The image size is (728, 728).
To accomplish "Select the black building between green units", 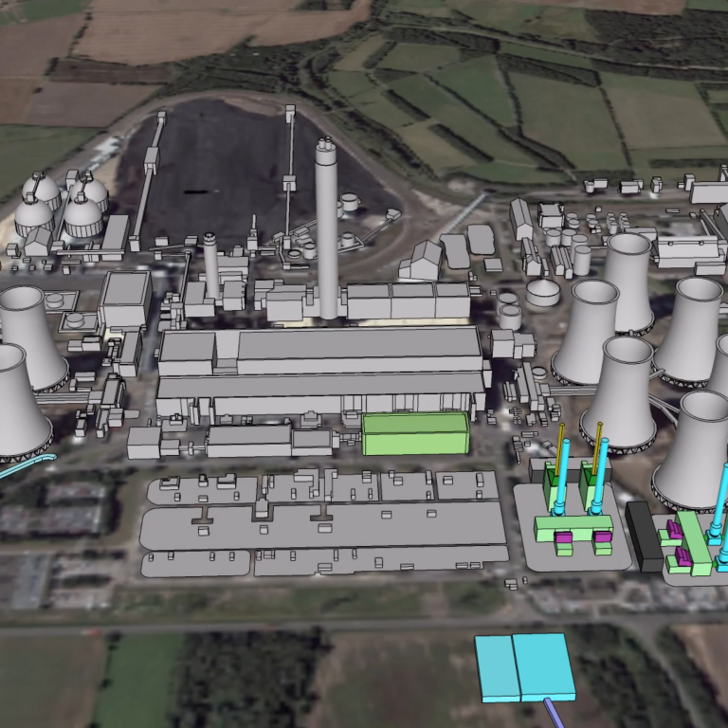I will (645, 537).
